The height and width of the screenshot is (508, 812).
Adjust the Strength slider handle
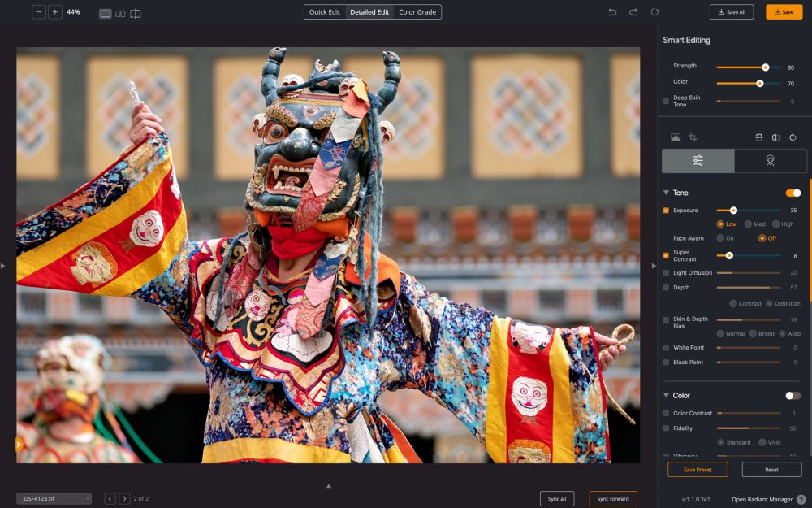tap(766, 67)
